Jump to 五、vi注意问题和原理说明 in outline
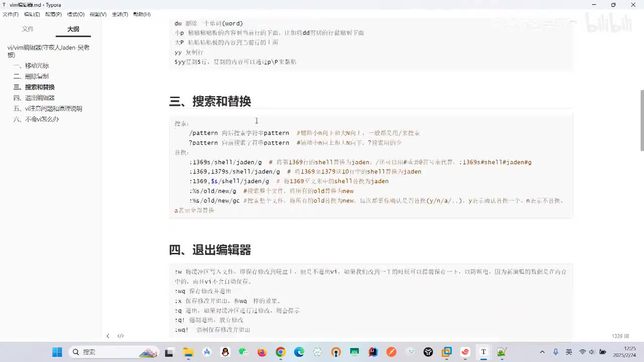644x362 pixels. click(48, 109)
